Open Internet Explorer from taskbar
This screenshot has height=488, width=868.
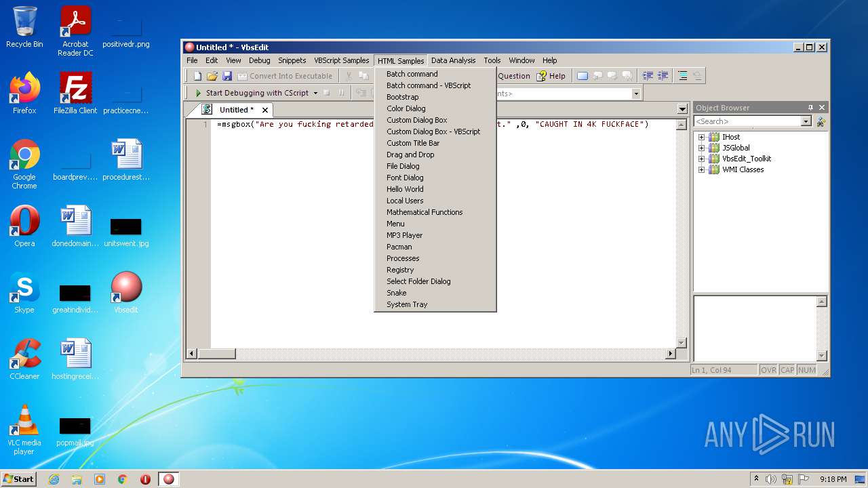click(x=54, y=479)
